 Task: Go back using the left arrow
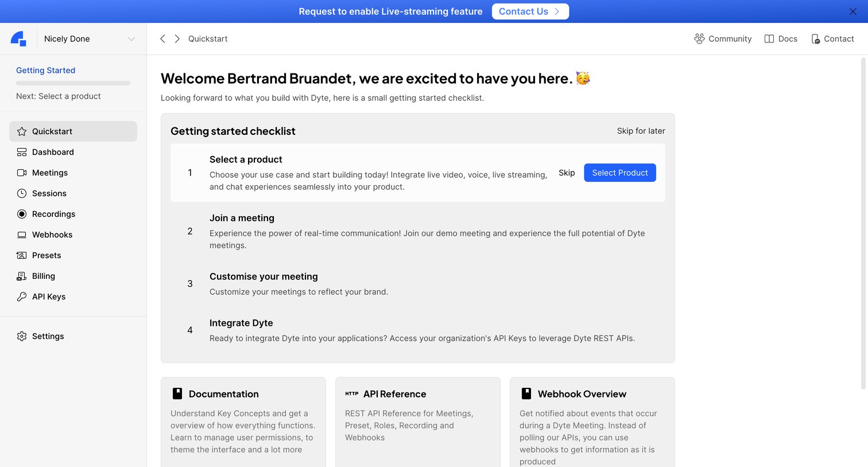162,38
